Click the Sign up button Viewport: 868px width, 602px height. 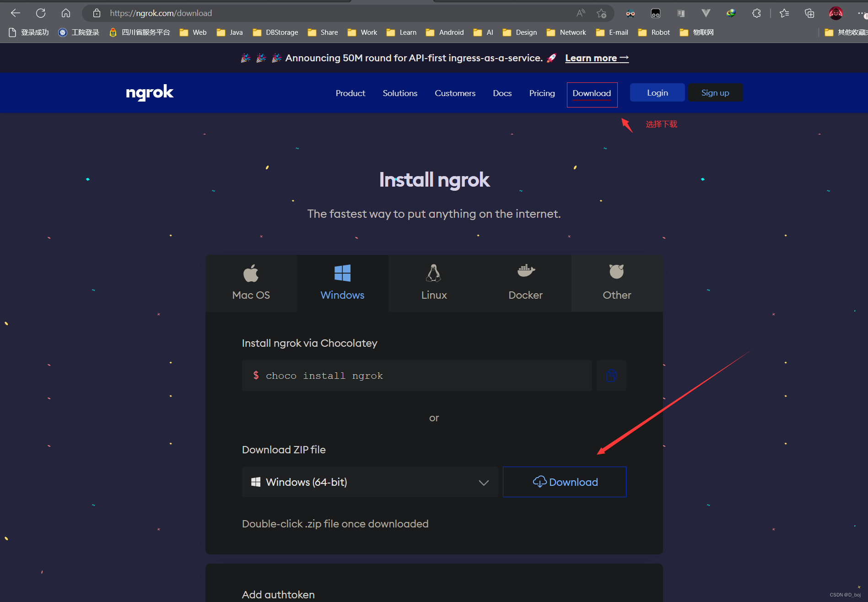(x=715, y=93)
